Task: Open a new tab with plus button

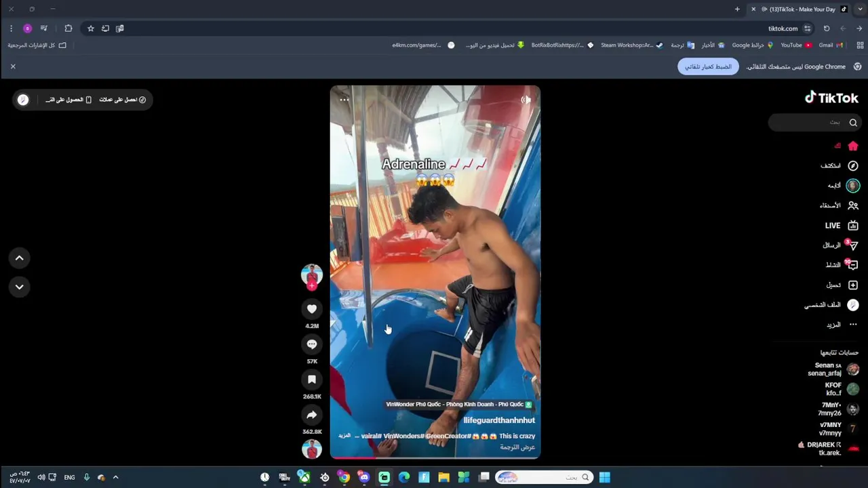Action: 737,9
